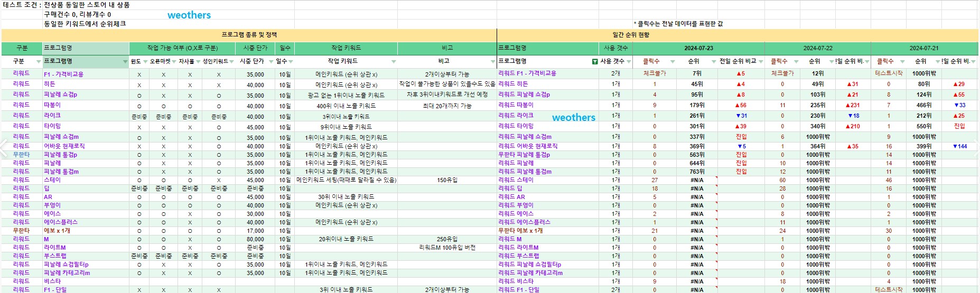Select the '메인키워드 세팅(때때로 달라질 수 있음)' cell
980x293 pixels.
coord(346,180)
